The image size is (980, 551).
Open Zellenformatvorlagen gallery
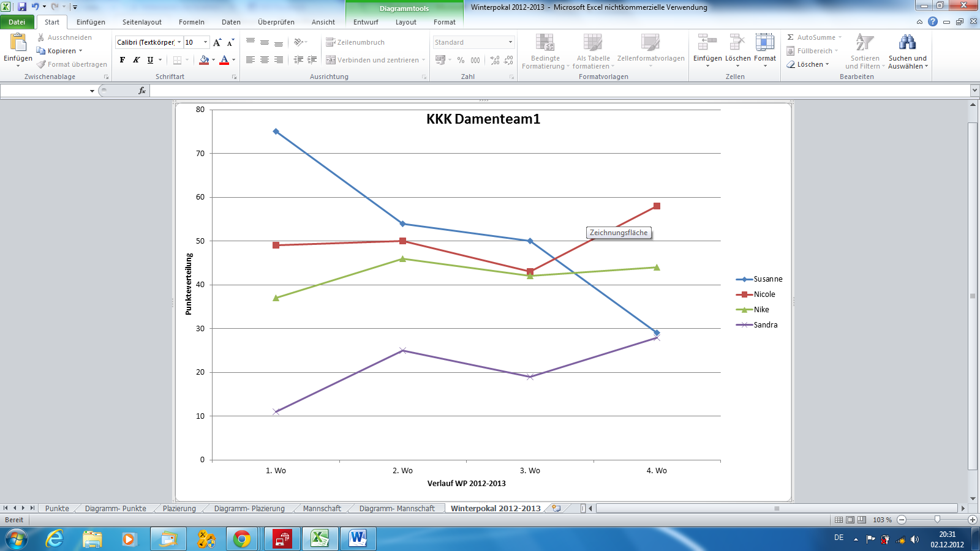tap(650, 51)
